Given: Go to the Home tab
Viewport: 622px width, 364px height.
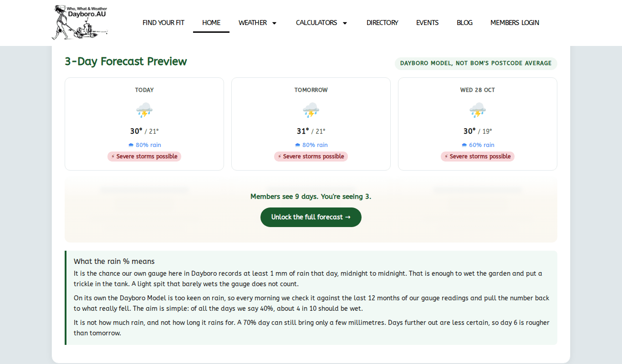Looking at the screenshot, I should tap(211, 23).
